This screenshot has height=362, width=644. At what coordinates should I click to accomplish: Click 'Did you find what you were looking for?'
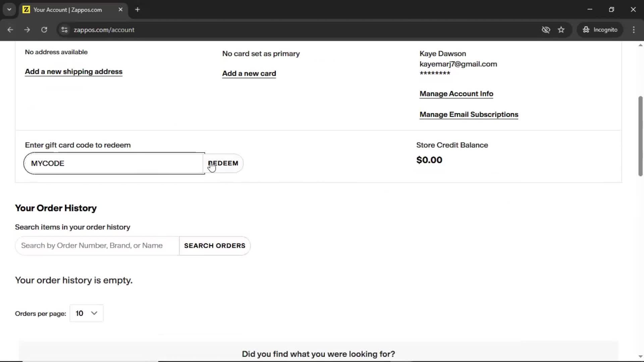click(318, 354)
